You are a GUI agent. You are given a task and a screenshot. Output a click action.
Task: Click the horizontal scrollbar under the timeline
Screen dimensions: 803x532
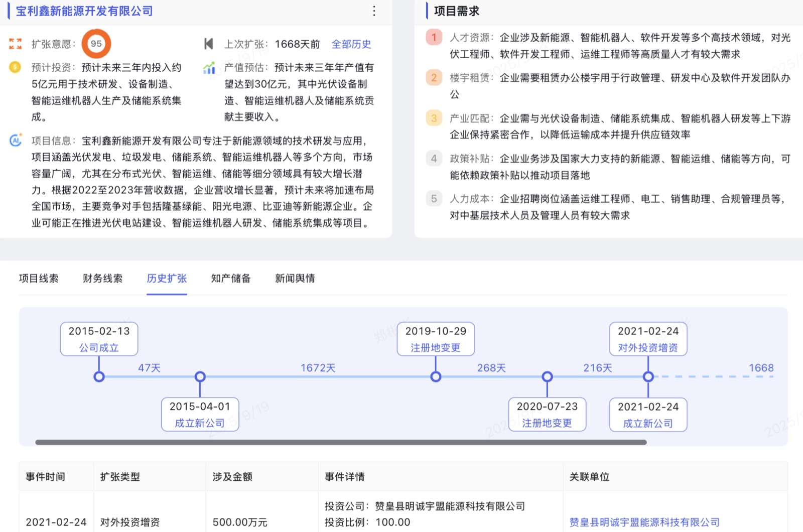tap(341, 442)
